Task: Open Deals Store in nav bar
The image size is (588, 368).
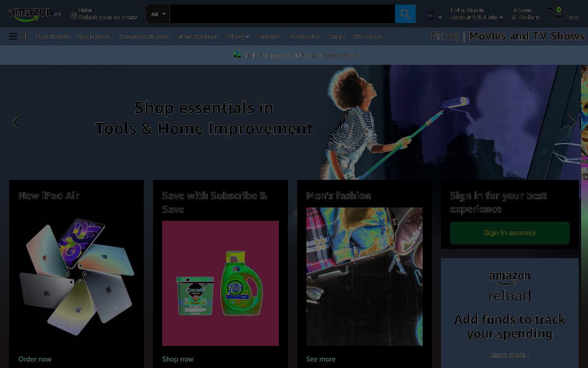Action: coord(94,36)
